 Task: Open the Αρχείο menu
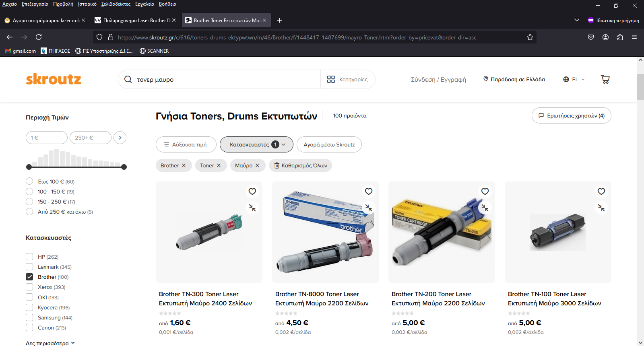tap(10, 4)
